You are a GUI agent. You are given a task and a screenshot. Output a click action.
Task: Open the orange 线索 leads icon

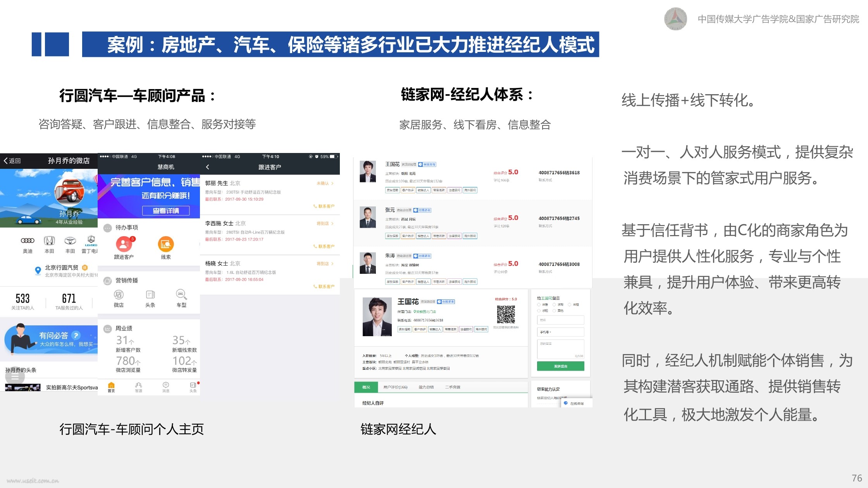click(x=165, y=244)
